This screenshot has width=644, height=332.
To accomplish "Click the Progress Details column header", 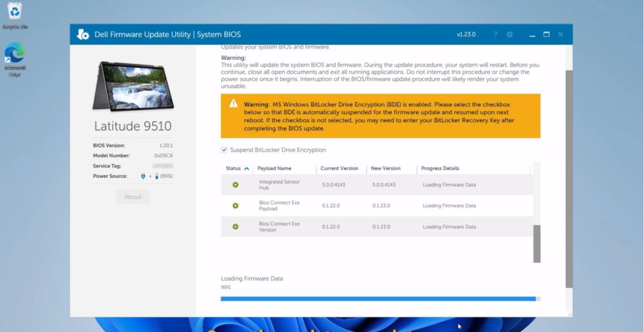I will [x=440, y=168].
